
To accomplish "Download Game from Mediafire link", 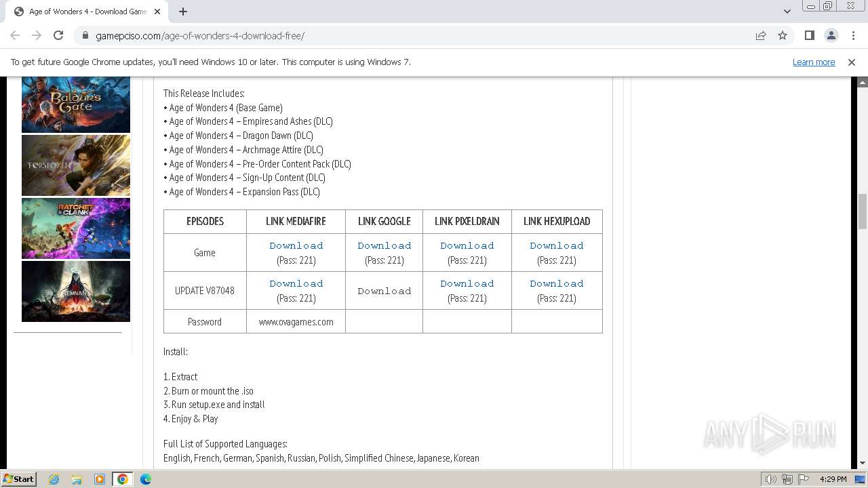I will point(296,245).
